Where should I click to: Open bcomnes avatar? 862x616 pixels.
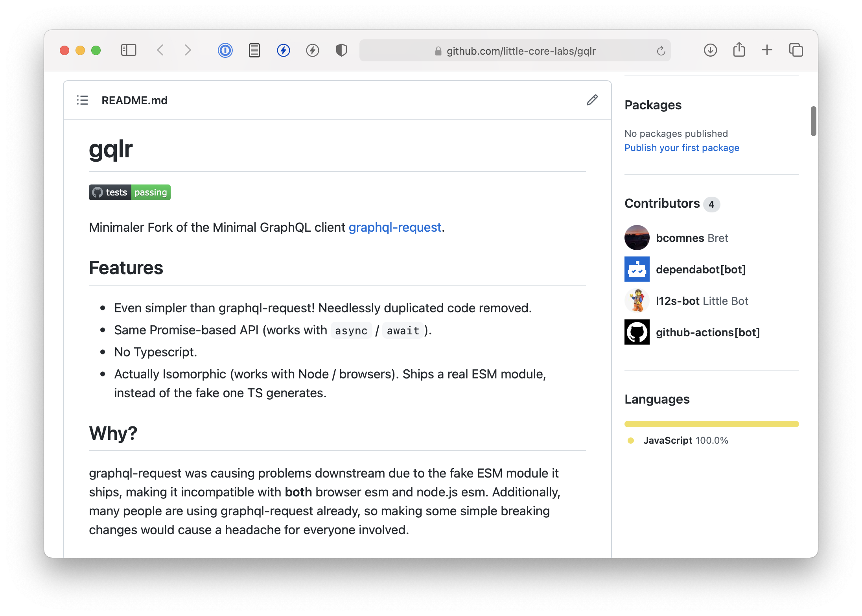[x=637, y=238]
